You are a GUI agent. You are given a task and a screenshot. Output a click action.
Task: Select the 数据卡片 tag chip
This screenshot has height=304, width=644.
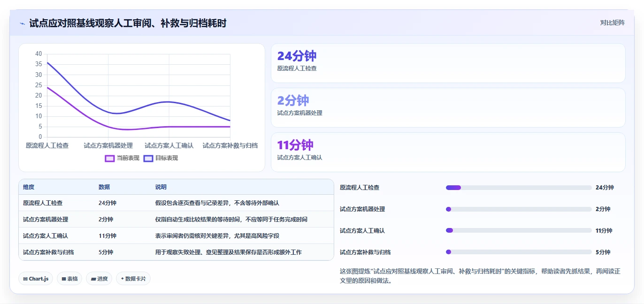[133, 279]
